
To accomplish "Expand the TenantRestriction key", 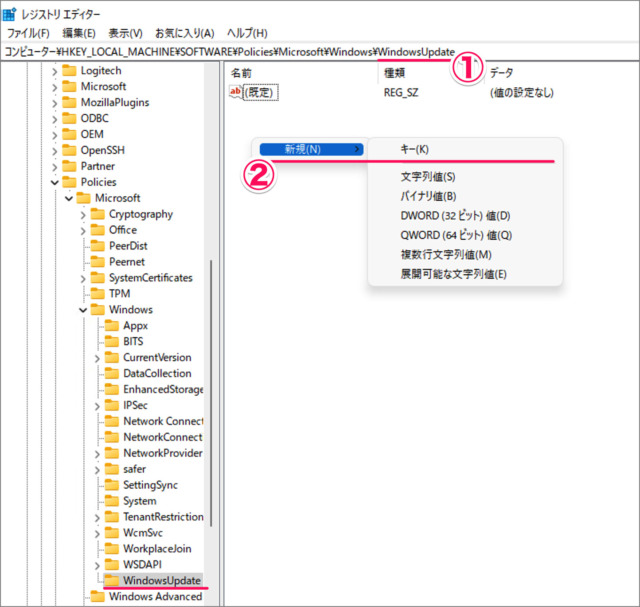I will (x=97, y=518).
